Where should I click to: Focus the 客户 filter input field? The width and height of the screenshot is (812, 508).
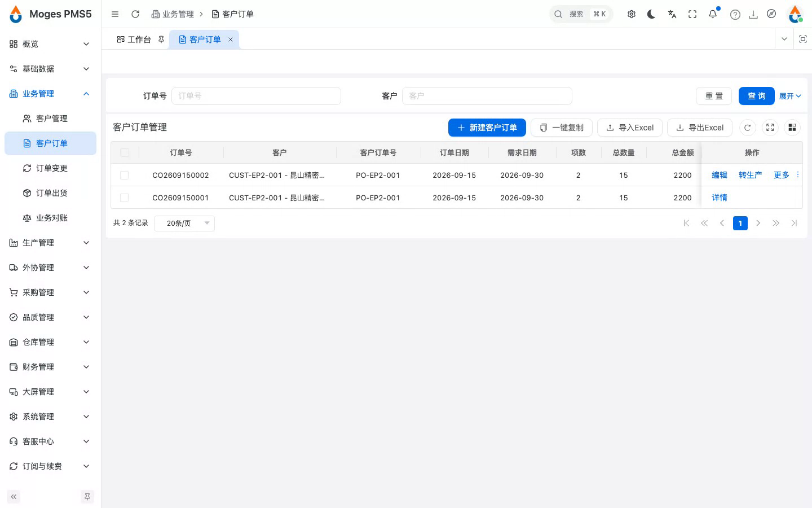[x=487, y=96]
